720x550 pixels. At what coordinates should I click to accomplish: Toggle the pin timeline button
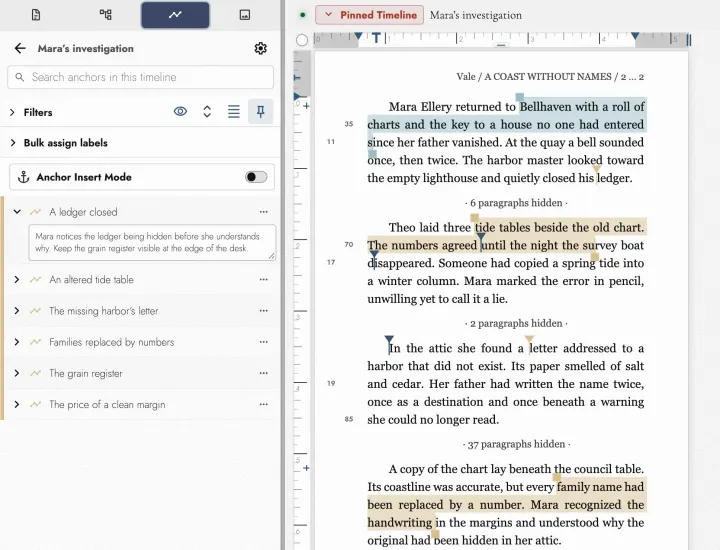[x=260, y=112]
